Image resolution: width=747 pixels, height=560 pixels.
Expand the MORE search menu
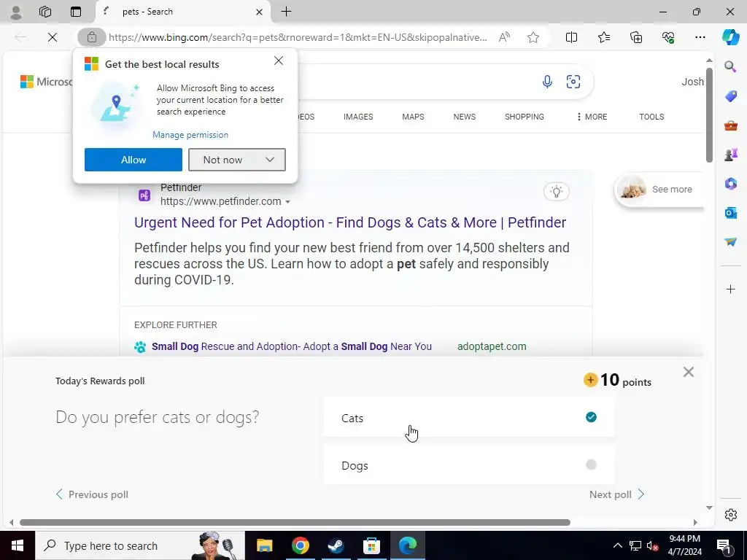click(x=592, y=117)
